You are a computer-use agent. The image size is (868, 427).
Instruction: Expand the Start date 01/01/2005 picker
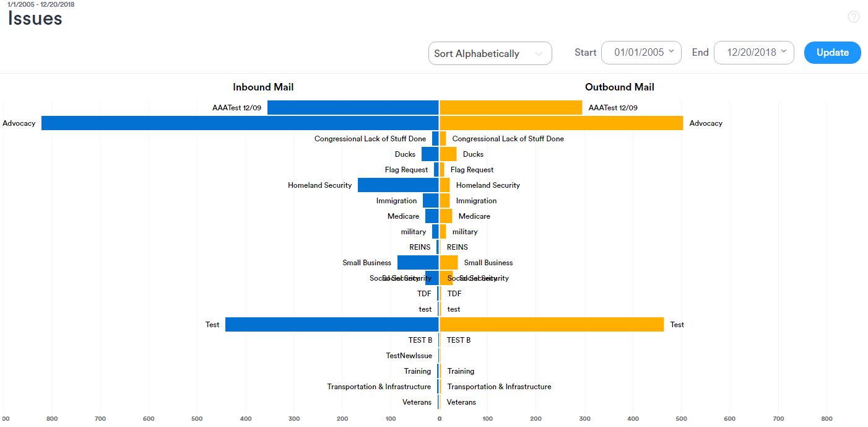point(641,53)
